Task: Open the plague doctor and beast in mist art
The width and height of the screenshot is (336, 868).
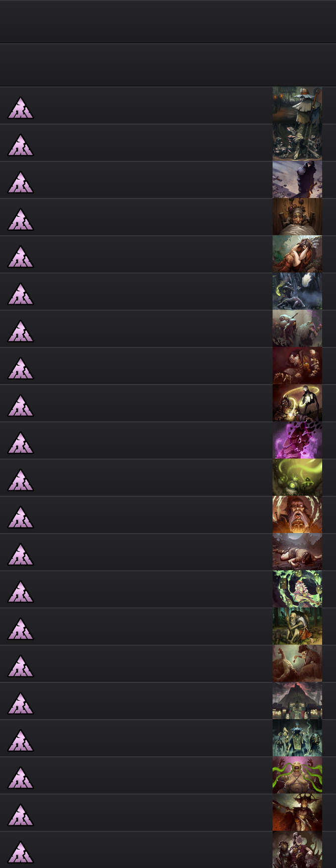Action: click(x=297, y=291)
